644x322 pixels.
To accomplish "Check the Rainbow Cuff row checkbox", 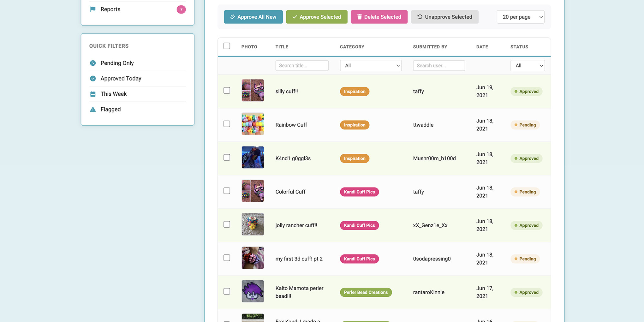I will click(227, 124).
